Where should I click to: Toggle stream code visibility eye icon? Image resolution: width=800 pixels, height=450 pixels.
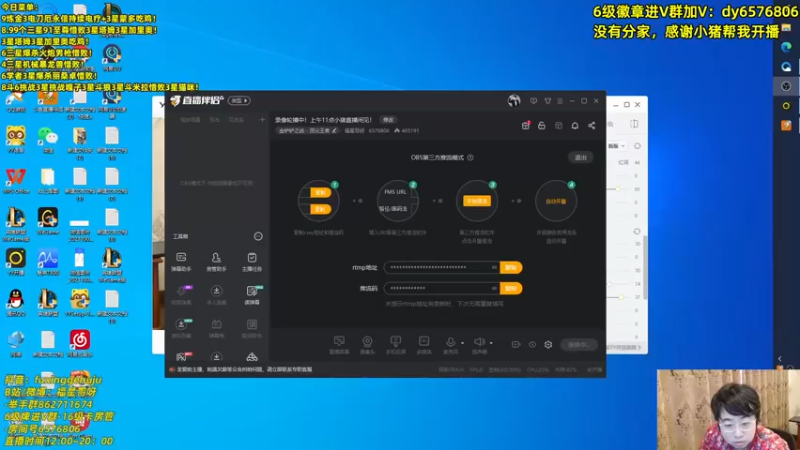click(494, 288)
